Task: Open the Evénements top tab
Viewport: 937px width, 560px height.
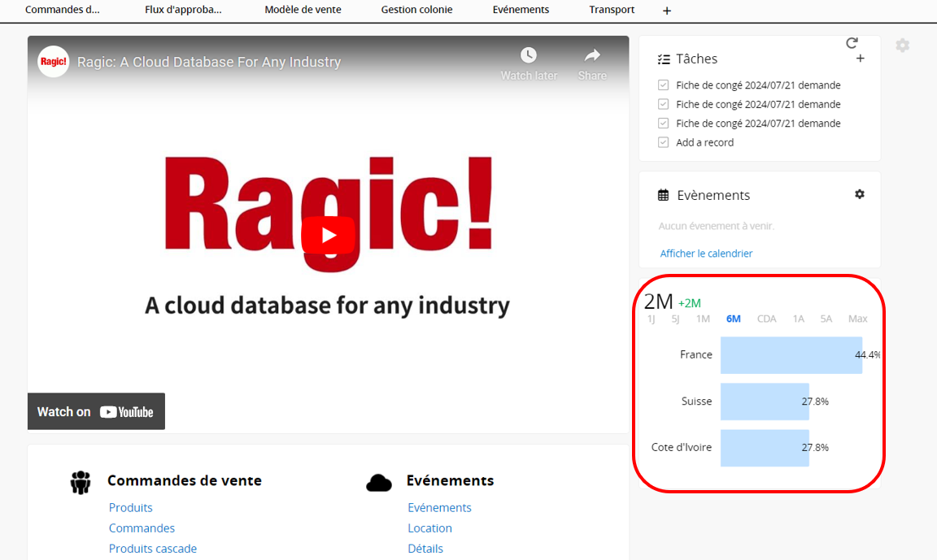Action: (x=521, y=10)
